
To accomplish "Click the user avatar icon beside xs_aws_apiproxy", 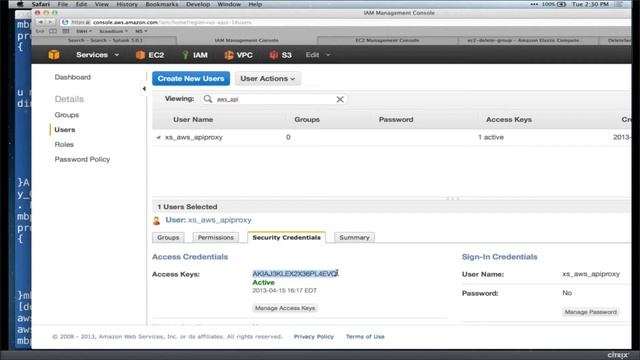I will (x=156, y=220).
